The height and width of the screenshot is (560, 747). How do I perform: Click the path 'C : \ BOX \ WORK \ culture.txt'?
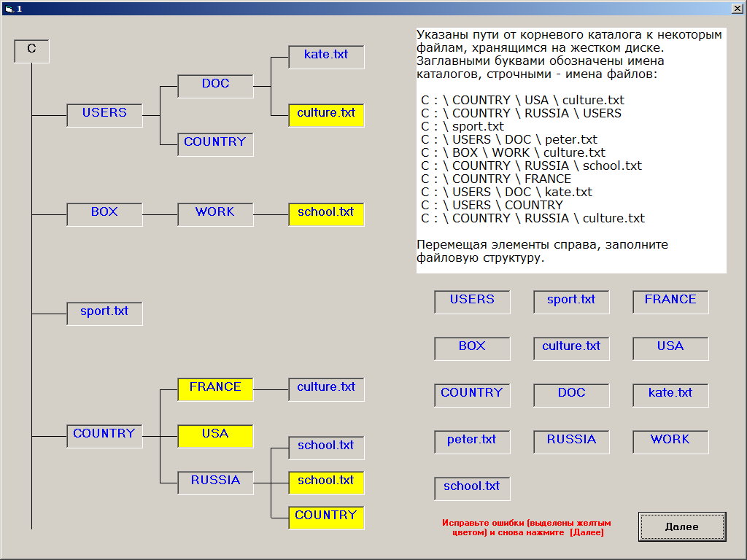click(513, 152)
